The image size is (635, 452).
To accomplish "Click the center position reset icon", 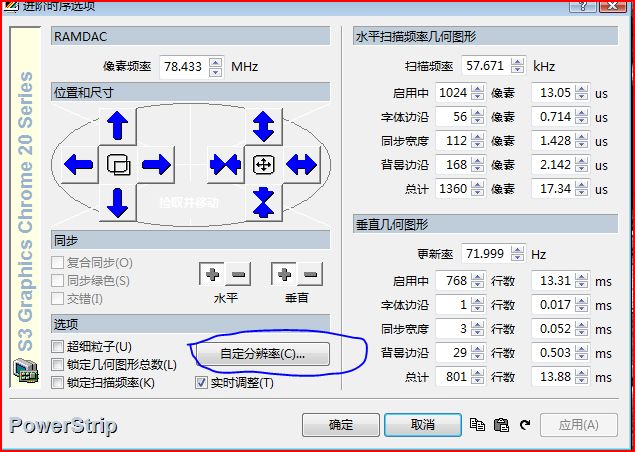I will [x=118, y=164].
